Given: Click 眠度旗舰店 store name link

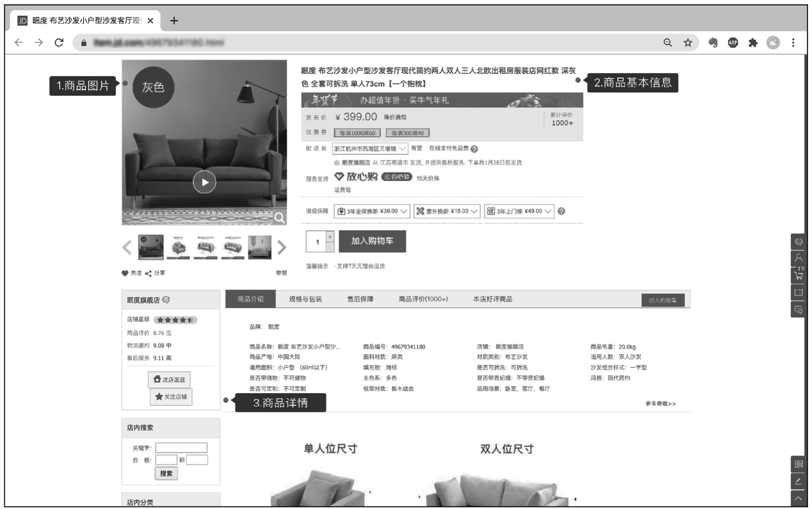Looking at the screenshot, I should click(x=144, y=300).
